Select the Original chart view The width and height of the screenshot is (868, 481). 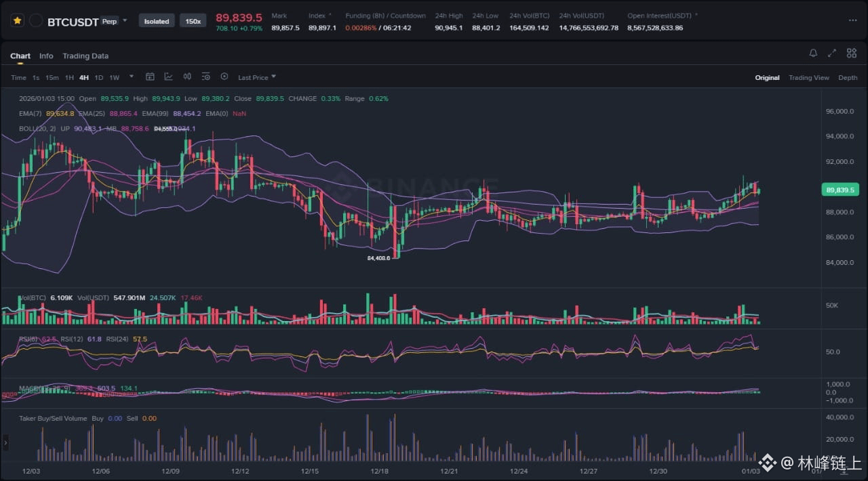[767, 78]
